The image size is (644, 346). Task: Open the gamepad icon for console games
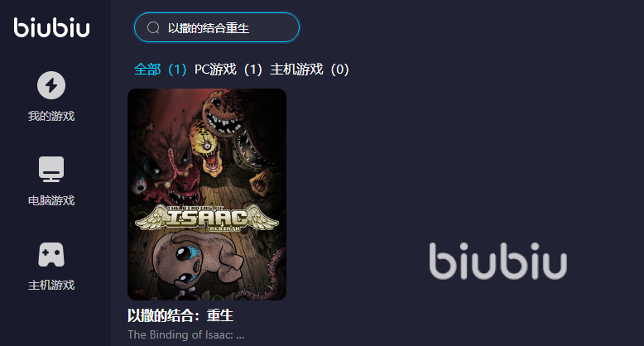51,254
